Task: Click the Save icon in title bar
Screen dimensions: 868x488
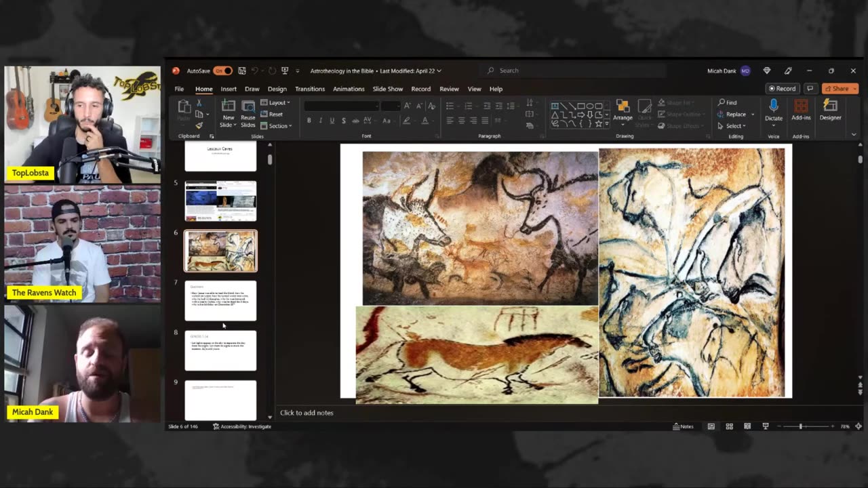Action: 241,70
